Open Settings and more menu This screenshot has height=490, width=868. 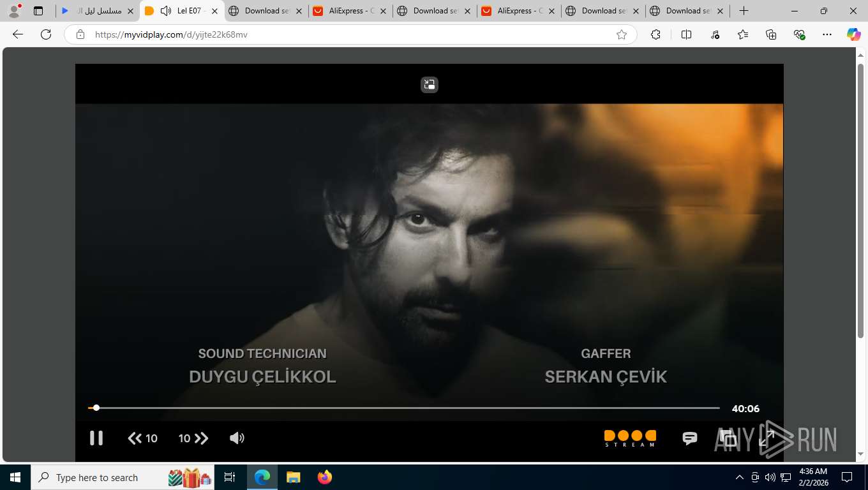click(827, 34)
